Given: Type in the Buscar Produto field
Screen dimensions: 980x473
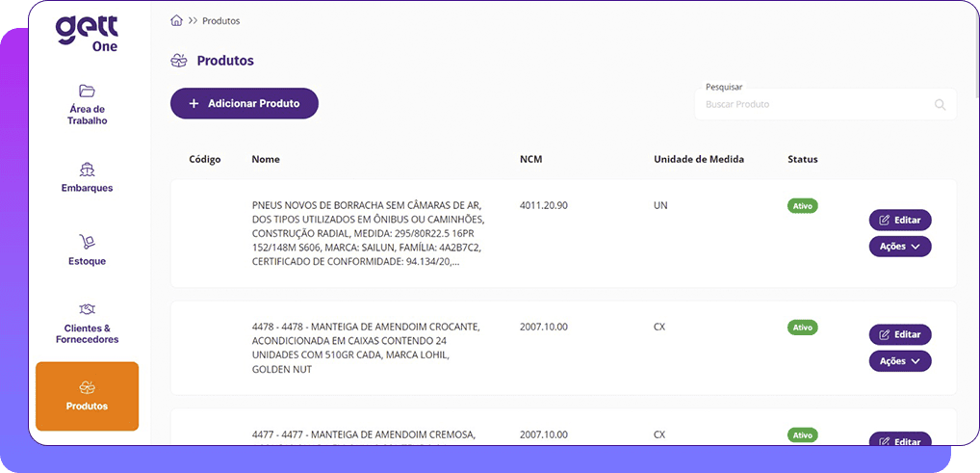Looking at the screenshot, I should pyautogui.click(x=813, y=104).
